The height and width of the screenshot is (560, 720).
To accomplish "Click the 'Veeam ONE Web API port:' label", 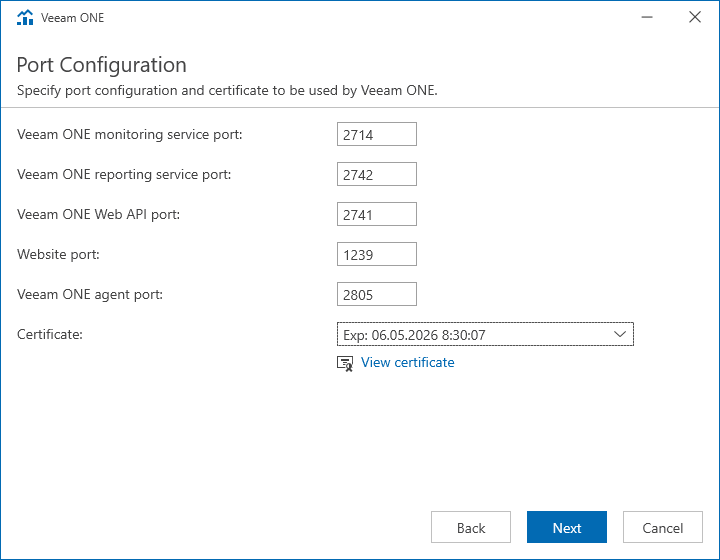I will (98, 214).
